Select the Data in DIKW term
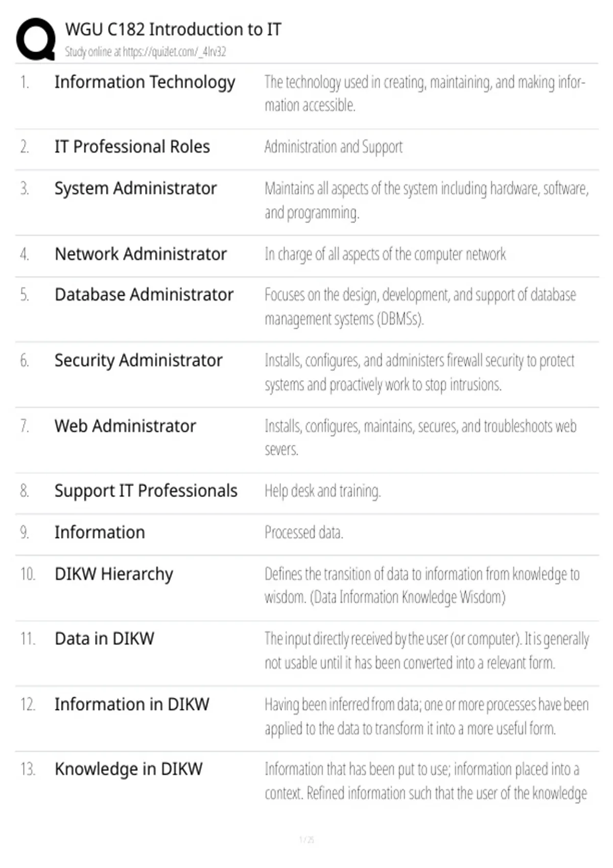 (104, 639)
